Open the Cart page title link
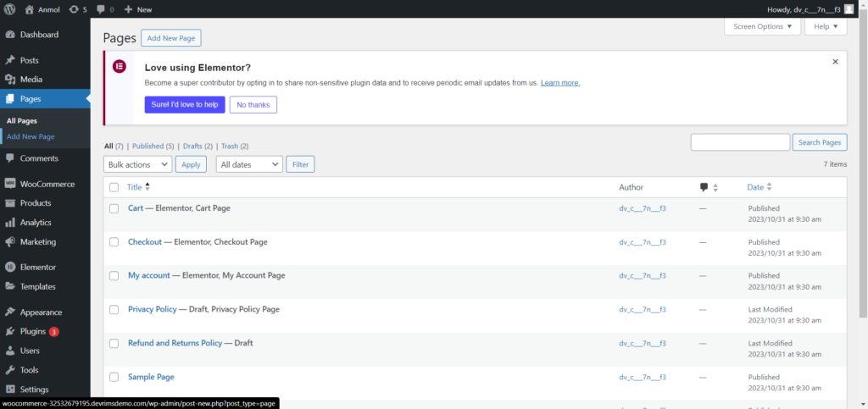 click(136, 208)
